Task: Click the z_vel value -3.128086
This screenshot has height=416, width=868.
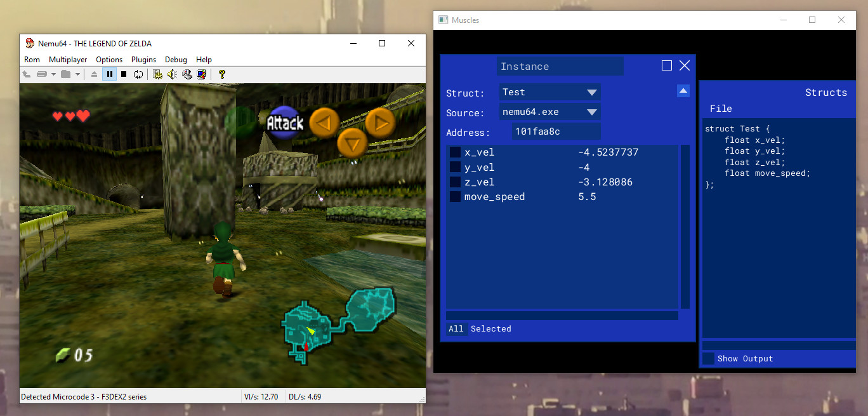Action: pyautogui.click(x=605, y=182)
